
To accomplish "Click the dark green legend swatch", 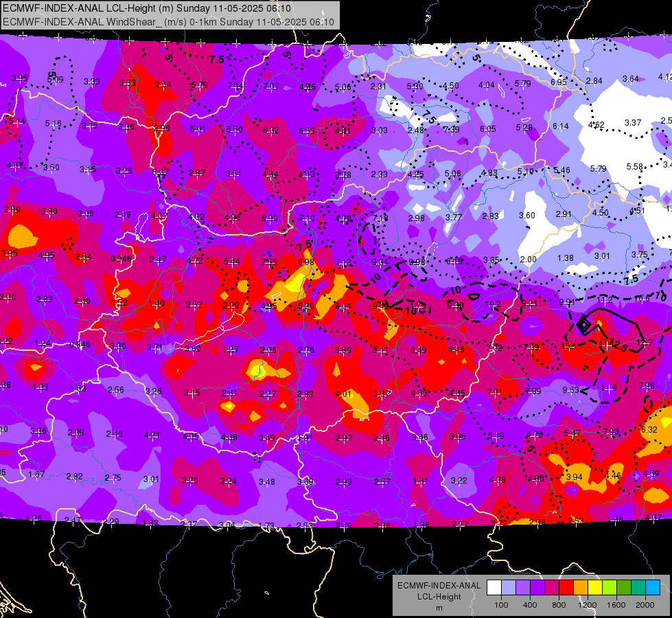I will [624, 588].
